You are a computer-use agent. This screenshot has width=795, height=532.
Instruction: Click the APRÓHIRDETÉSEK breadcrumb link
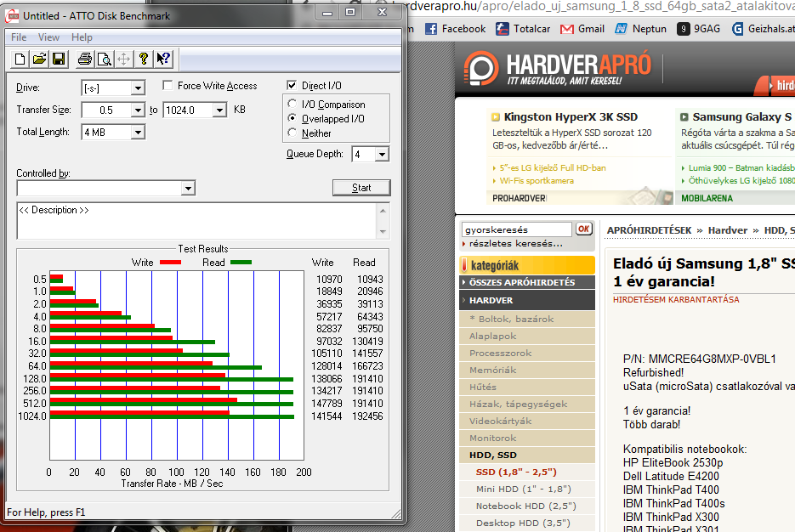point(649,230)
